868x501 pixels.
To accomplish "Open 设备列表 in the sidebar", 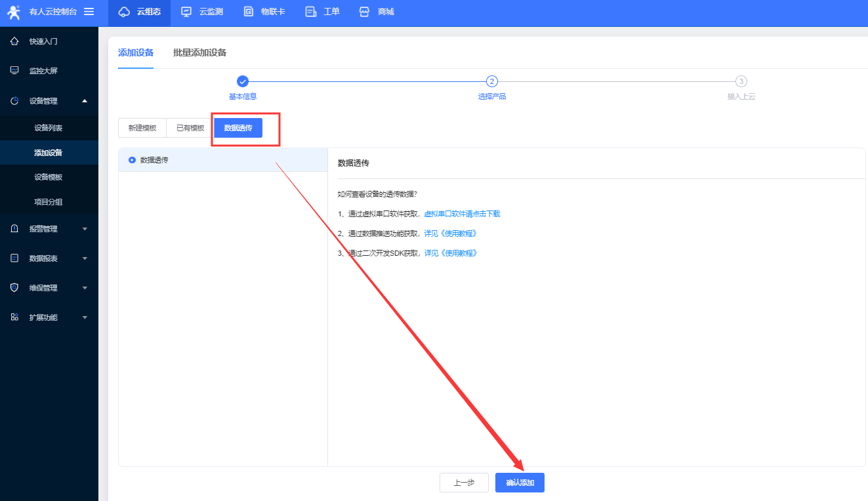I will click(x=49, y=128).
